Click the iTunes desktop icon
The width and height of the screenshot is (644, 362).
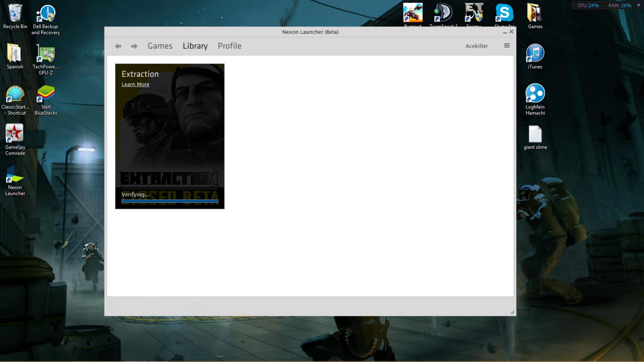535,54
